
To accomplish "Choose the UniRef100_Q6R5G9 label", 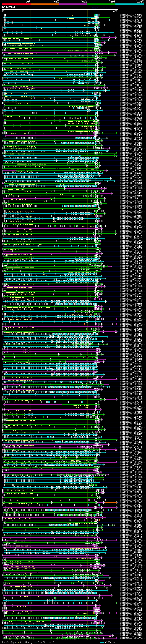I will pos(131,108).
